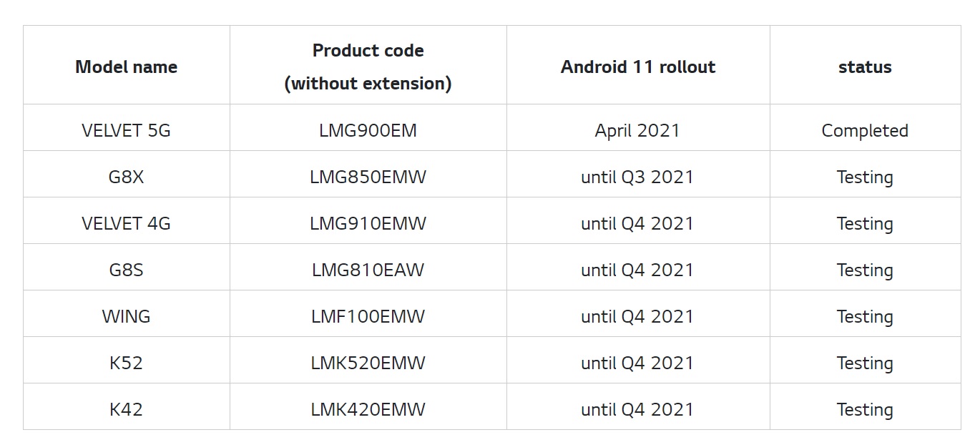Click product code LMG850EMW
Viewport: 980px width, 445px height.
pos(368,177)
